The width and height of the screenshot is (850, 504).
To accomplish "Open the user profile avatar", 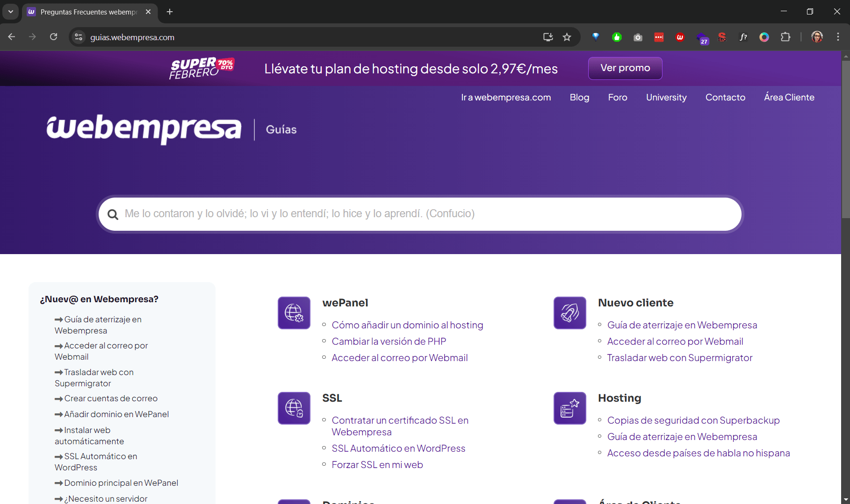I will point(817,37).
